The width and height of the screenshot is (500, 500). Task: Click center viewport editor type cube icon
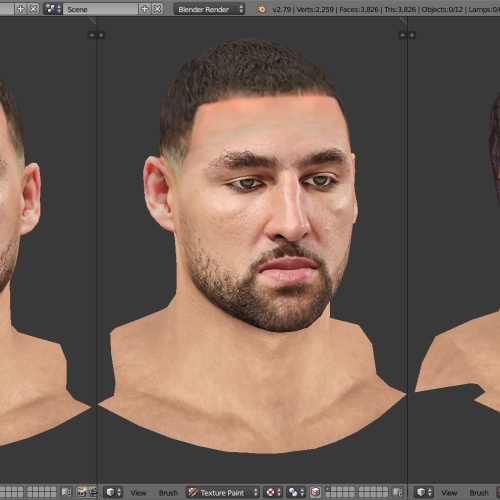[113, 492]
